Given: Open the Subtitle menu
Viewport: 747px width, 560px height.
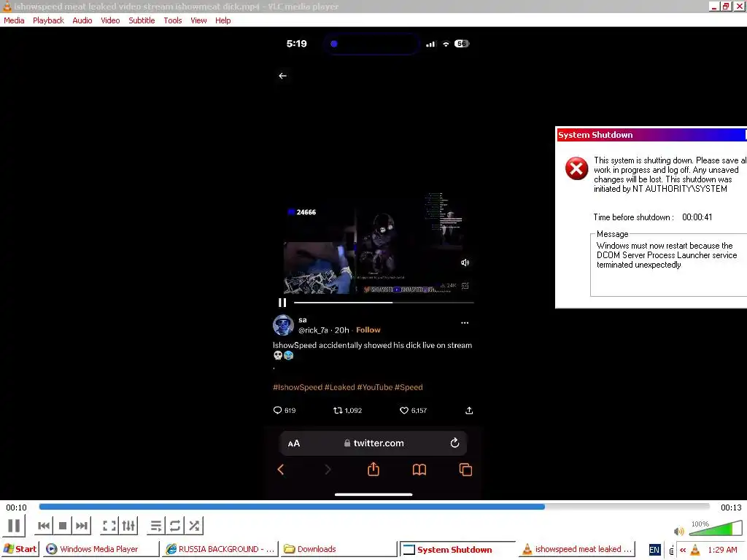Looking at the screenshot, I should click(x=142, y=20).
